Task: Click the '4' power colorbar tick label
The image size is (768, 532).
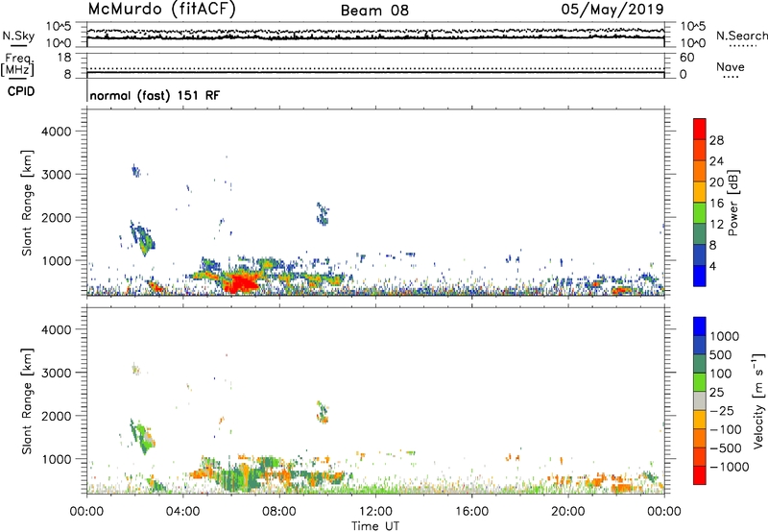Action: 713,266
